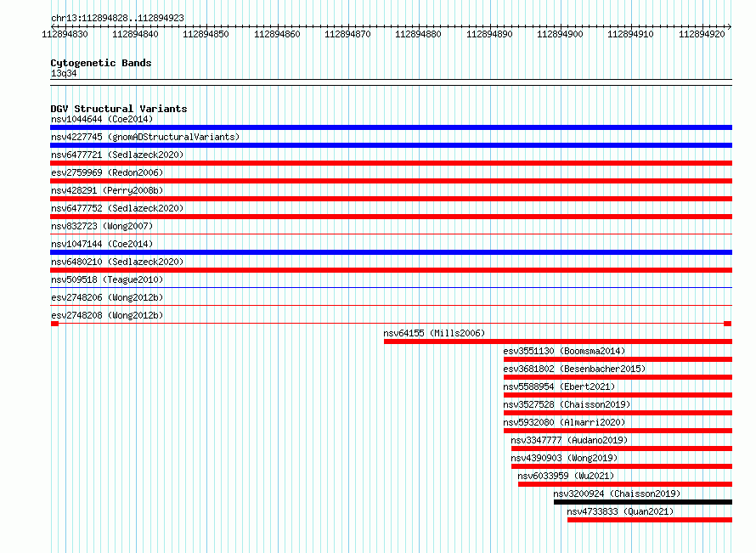This screenshot has height=553, width=756.
Task: Click ruler position 112894870
Action: tap(347, 34)
